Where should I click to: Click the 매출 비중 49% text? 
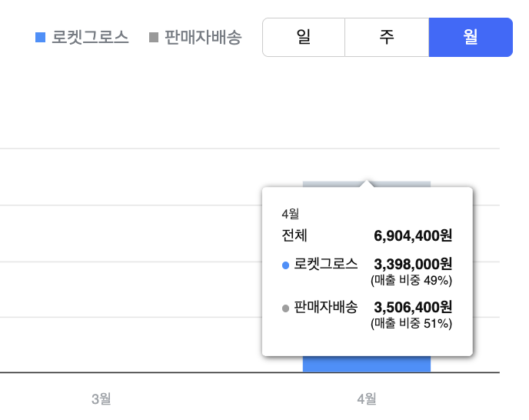pos(411,279)
